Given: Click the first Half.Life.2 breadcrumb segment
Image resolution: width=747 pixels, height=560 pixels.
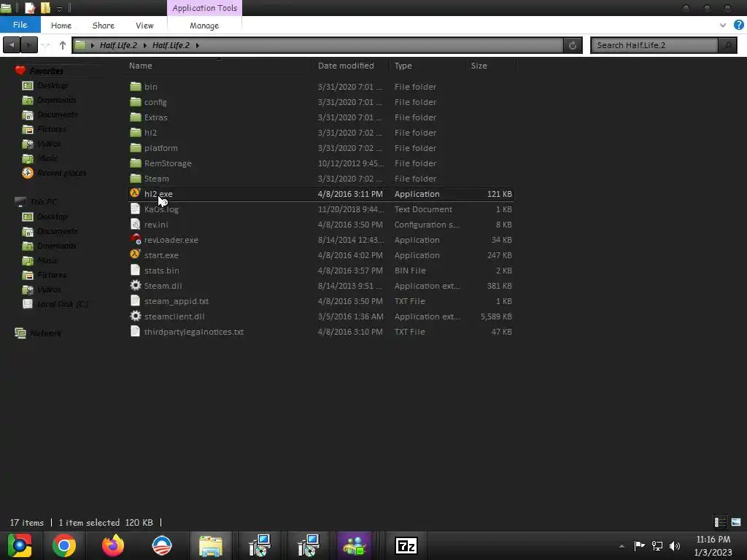Looking at the screenshot, I should coord(118,45).
